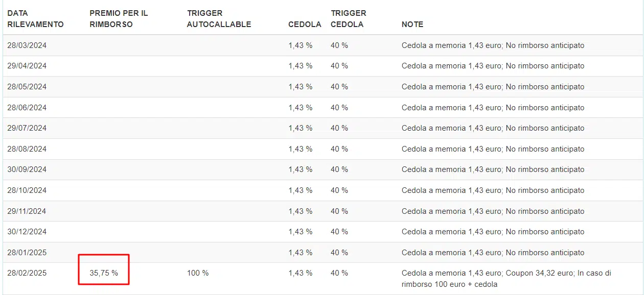Click the DATA RILEVAMENTO column header
This screenshot has width=644, height=295.
tap(35, 19)
